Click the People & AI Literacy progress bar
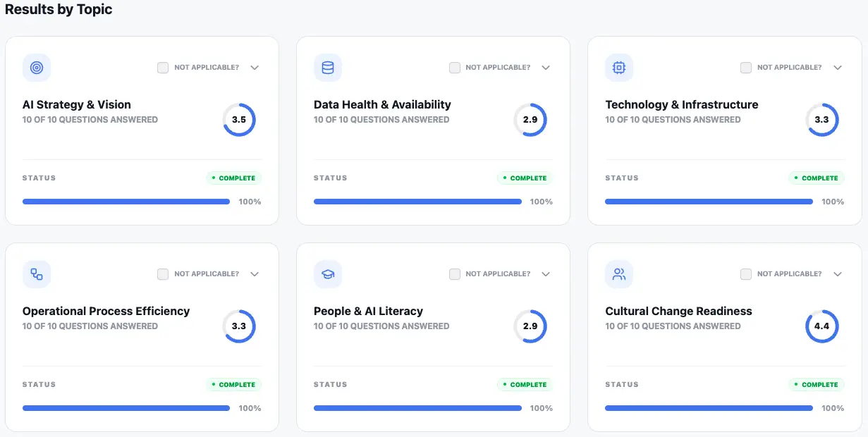The image size is (868, 437). 417,408
